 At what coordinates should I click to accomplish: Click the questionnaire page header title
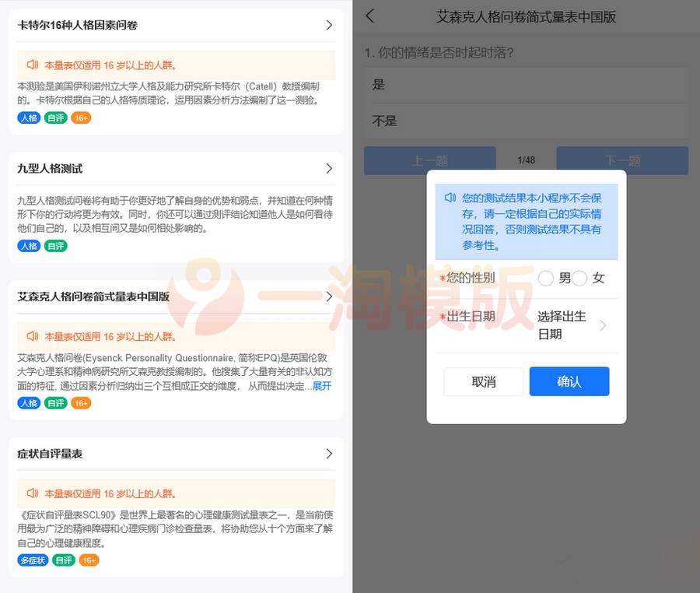[527, 17]
